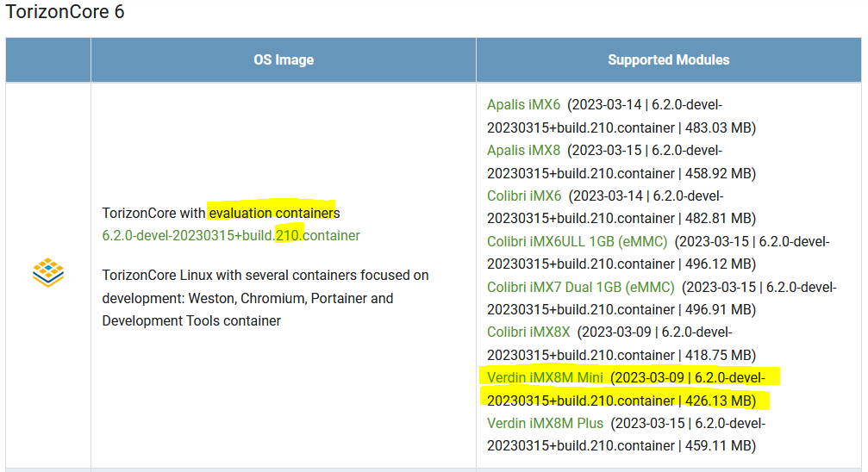Click the TorizonCore layered stack icon
Screen dimensions: 868x472
[48, 272]
